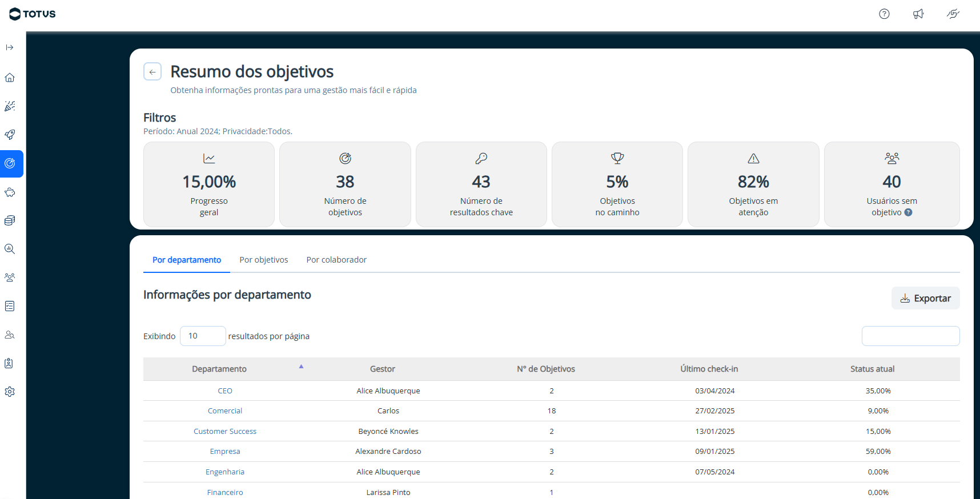Viewport: 980px width, 499px height.
Task: Open the checklist icon in sidebar
Action: 10,306
